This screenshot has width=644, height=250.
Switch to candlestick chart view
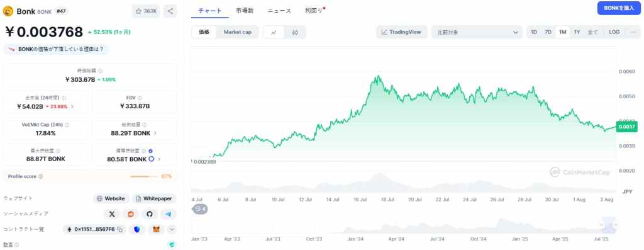[x=295, y=32]
